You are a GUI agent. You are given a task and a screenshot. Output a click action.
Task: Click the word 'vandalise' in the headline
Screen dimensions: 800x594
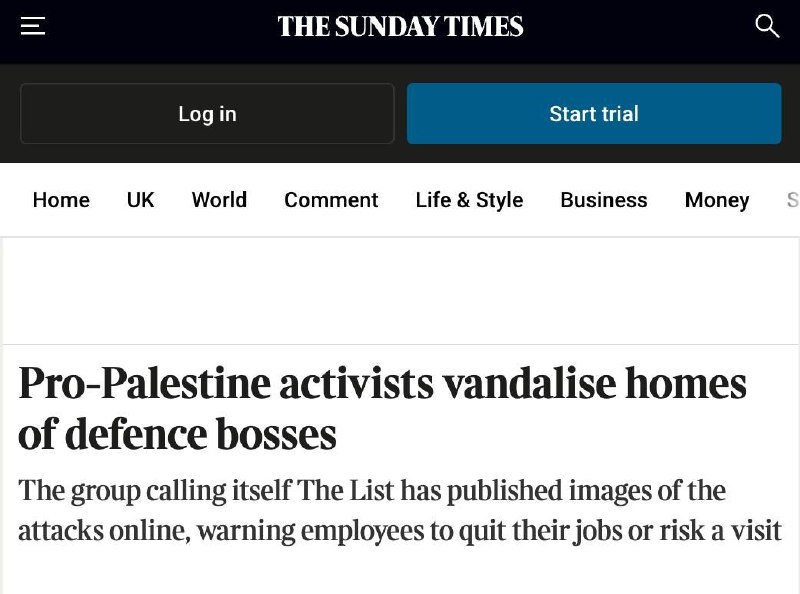pyautogui.click(x=529, y=384)
